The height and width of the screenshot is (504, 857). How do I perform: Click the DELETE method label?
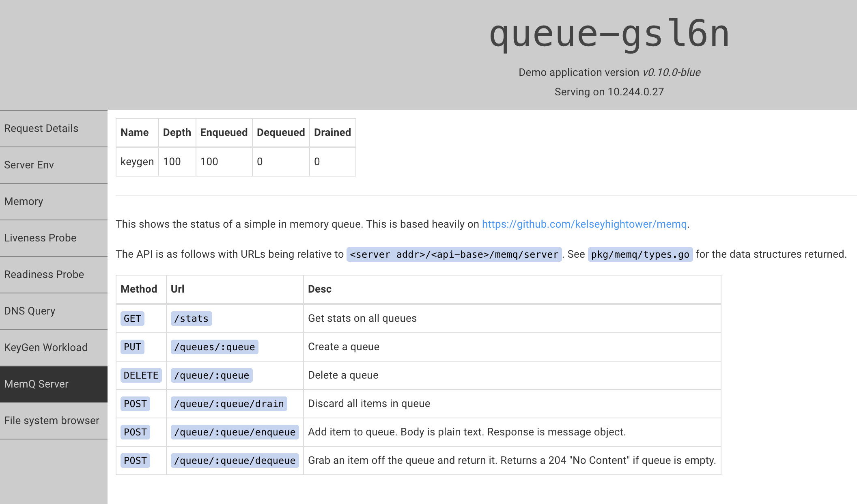coord(141,375)
